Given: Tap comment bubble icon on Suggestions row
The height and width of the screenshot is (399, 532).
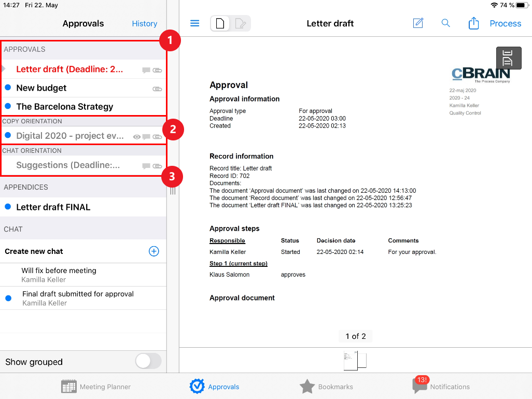Looking at the screenshot, I should click(x=146, y=166).
